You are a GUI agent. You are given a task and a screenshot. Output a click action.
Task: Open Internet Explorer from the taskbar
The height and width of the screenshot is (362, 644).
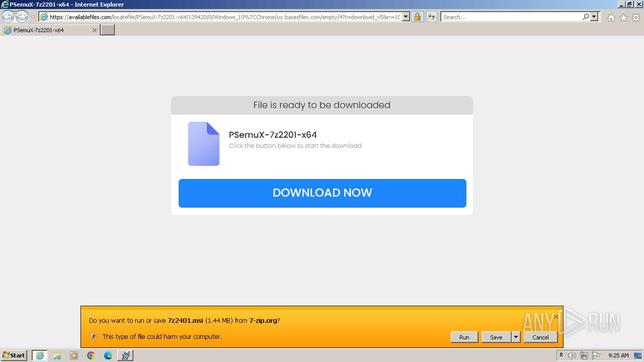click(40, 355)
